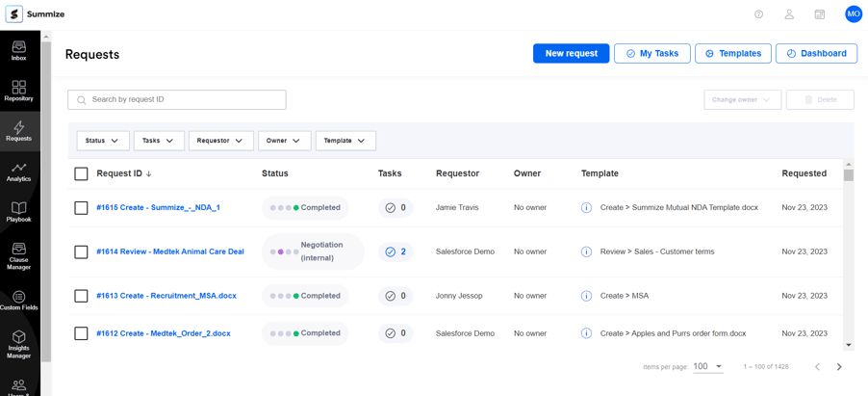Image resolution: width=868 pixels, height=396 pixels.
Task: Switch to the Templates view
Action: [732, 53]
